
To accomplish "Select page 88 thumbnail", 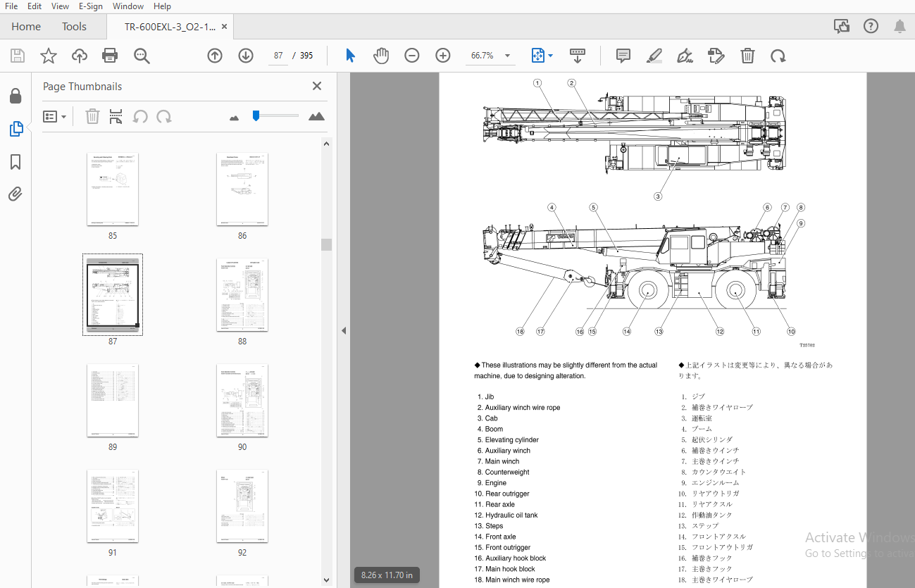I will point(242,295).
